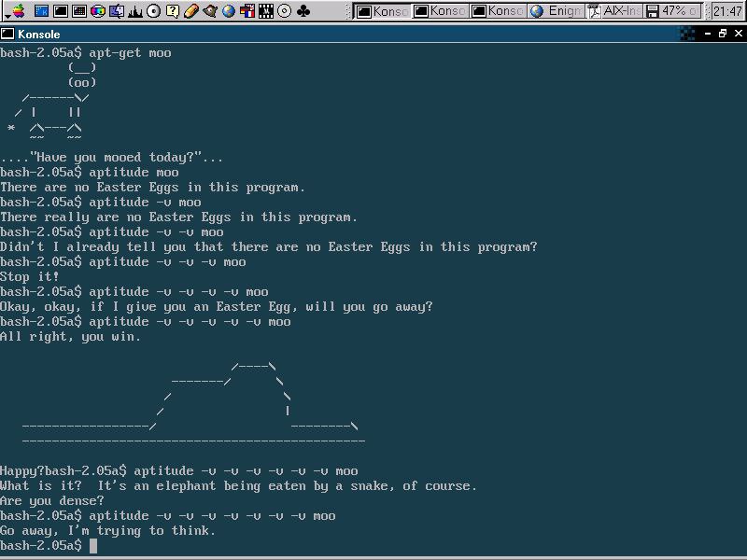Open the black histogram graph icon

pos(134,10)
